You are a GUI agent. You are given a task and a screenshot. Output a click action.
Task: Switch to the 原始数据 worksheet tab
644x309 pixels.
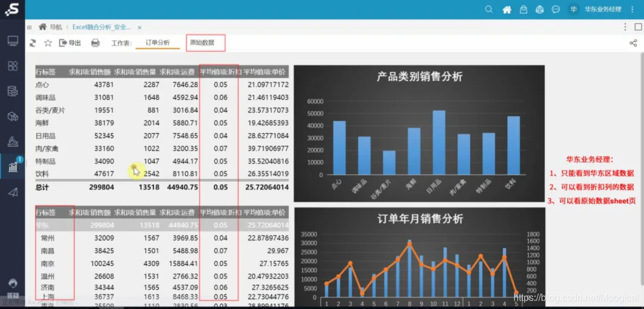(202, 43)
